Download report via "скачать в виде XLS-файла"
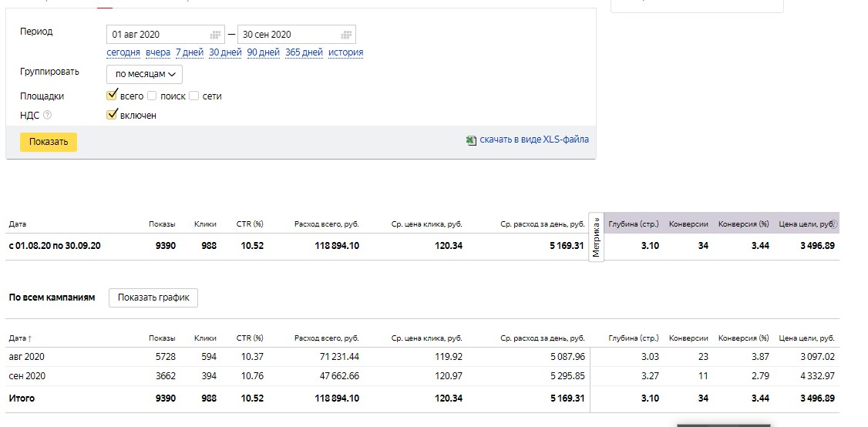 tap(533, 140)
